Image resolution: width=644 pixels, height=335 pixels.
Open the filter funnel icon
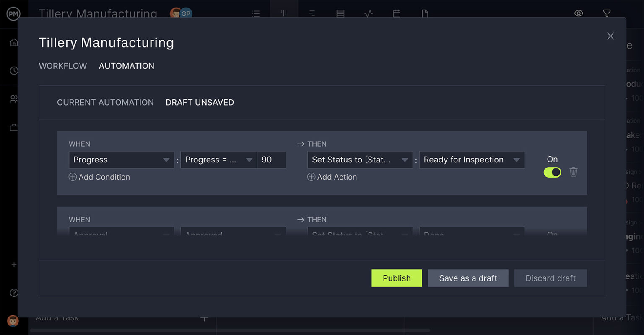(x=606, y=13)
